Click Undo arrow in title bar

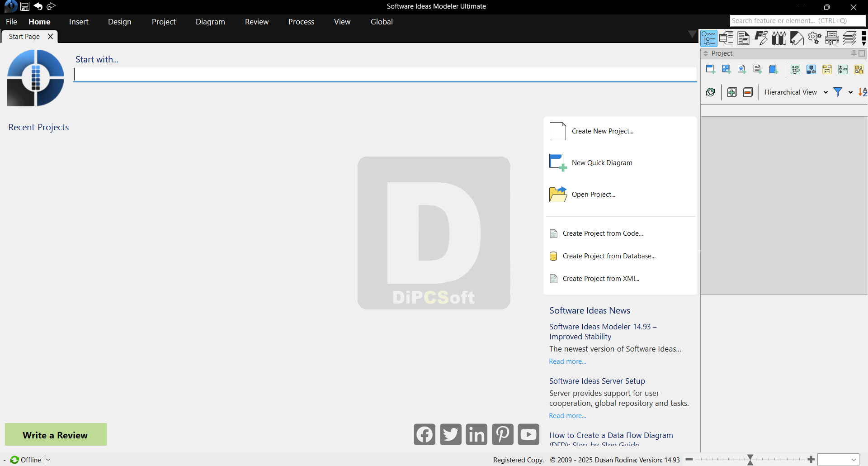point(38,6)
